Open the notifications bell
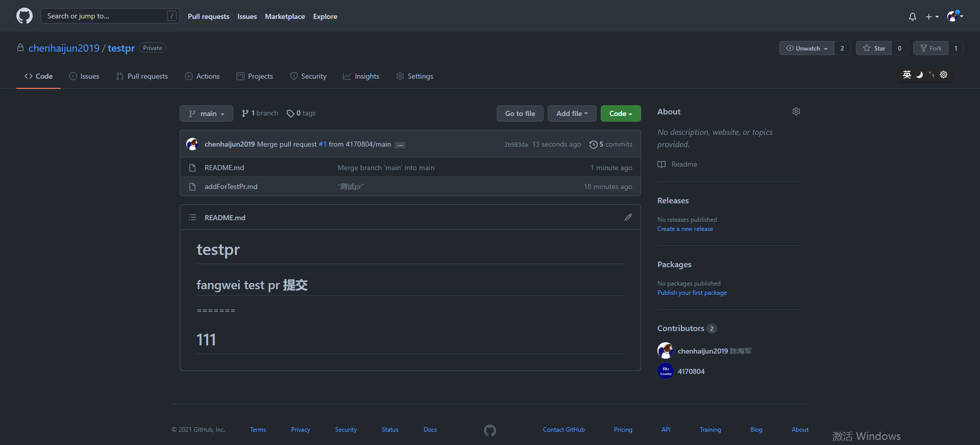 coord(913,16)
